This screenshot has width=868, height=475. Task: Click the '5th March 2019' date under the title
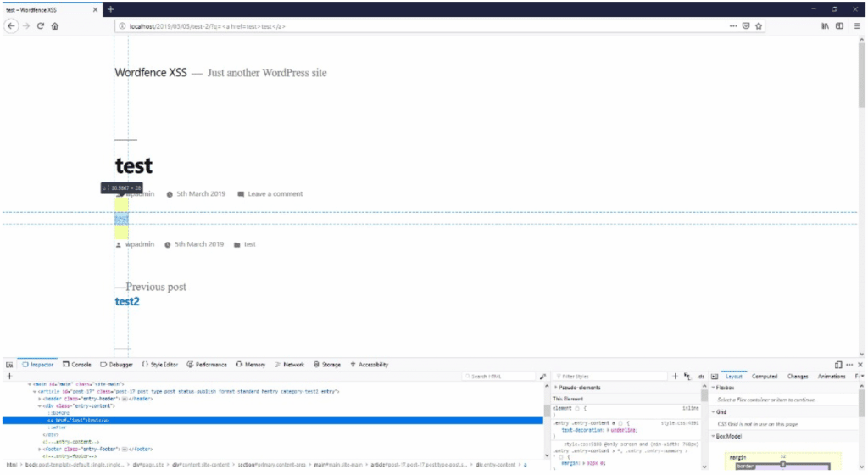point(201,193)
